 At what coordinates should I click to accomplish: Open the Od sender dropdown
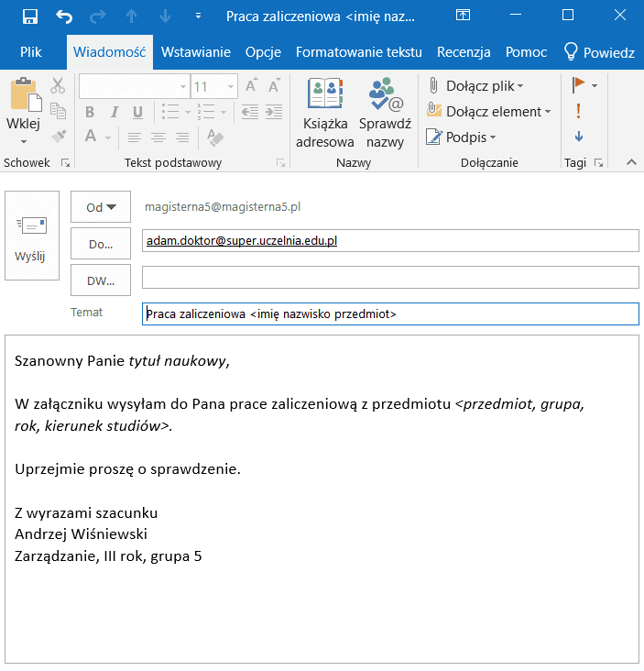tap(101, 206)
